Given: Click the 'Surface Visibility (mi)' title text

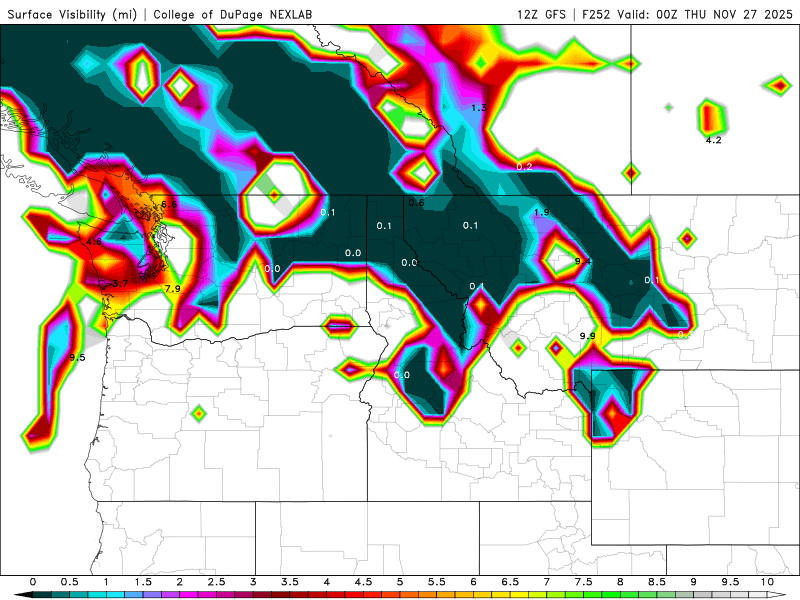Looking at the screenshot, I should coord(72,15).
